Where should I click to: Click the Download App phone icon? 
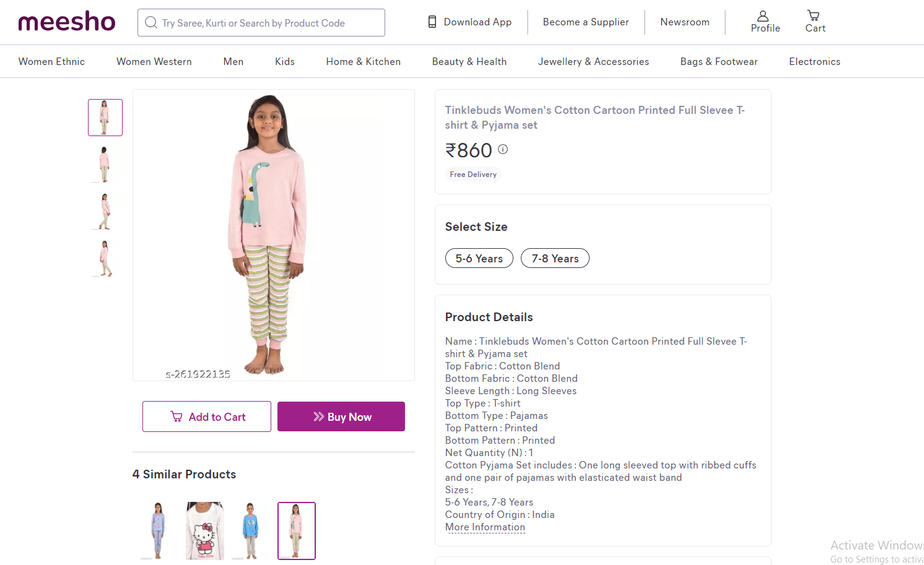click(432, 22)
